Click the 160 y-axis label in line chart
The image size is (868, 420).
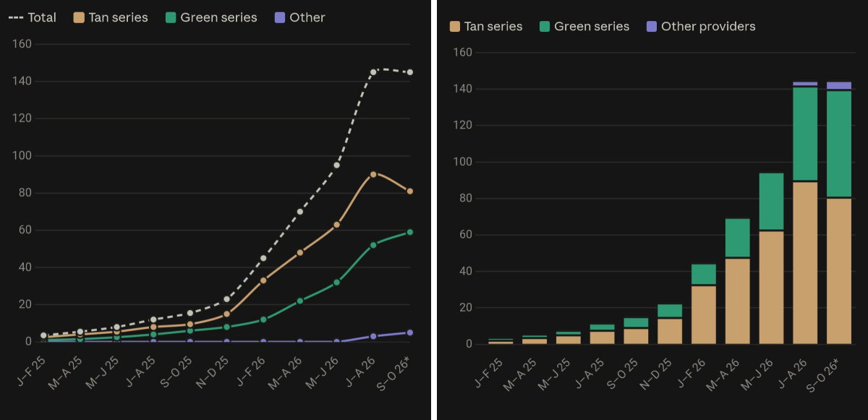coord(22,44)
